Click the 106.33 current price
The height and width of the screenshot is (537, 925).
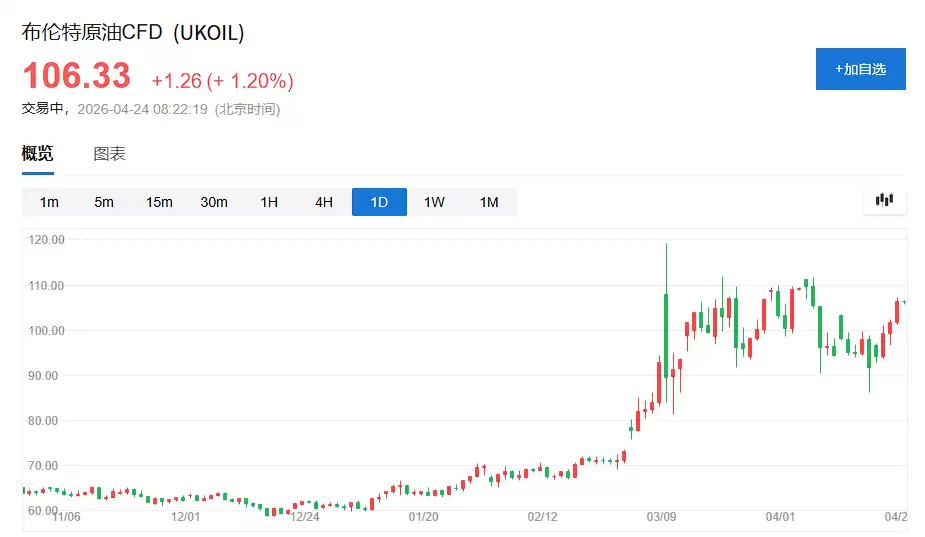tap(77, 76)
